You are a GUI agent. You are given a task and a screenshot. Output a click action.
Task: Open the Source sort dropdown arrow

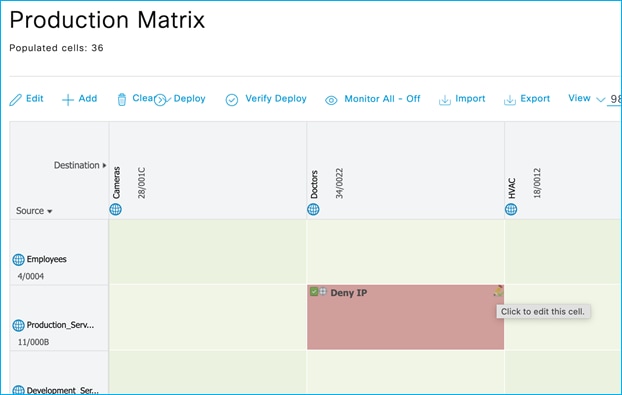50,211
